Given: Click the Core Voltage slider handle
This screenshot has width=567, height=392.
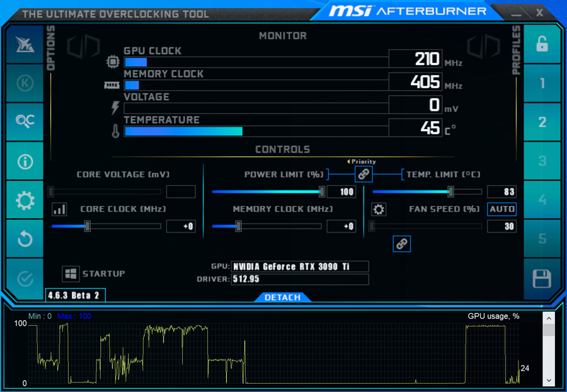Looking at the screenshot, I should (51, 192).
